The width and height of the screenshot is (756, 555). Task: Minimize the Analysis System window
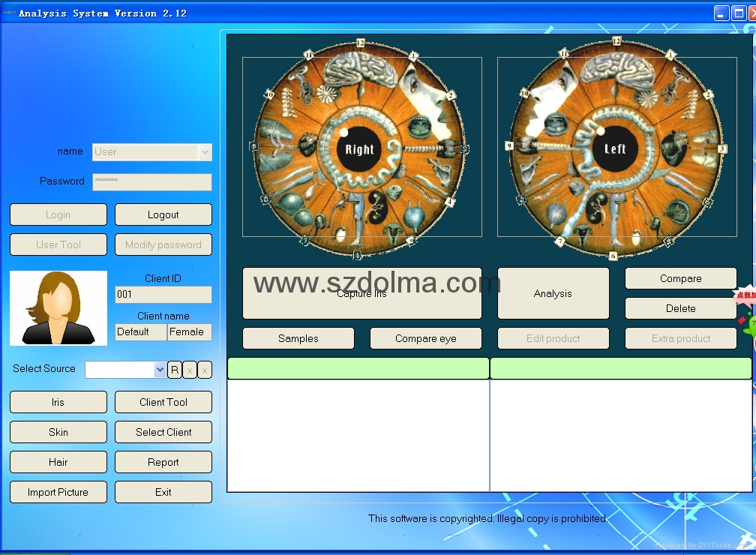pyautogui.click(x=721, y=13)
